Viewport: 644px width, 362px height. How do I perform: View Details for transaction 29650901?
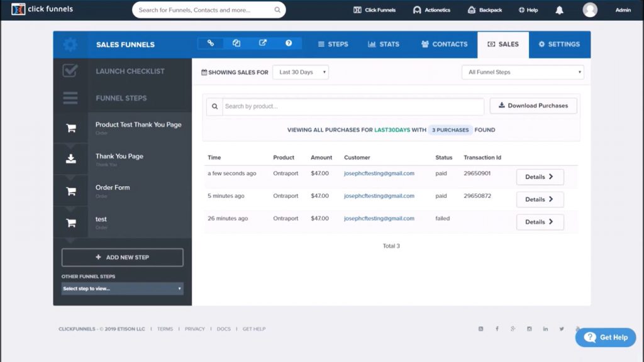point(540,177)
